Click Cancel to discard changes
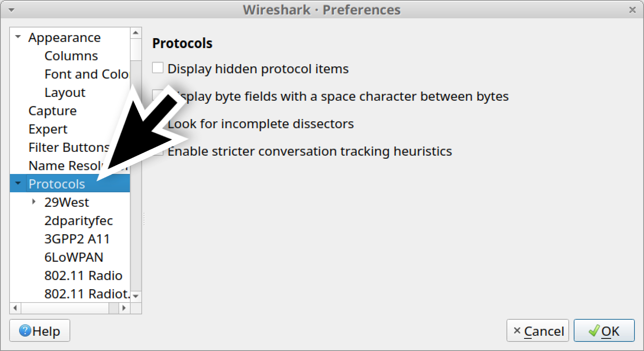The height and width of the screenshot is (351, 644). pos(538,330)
